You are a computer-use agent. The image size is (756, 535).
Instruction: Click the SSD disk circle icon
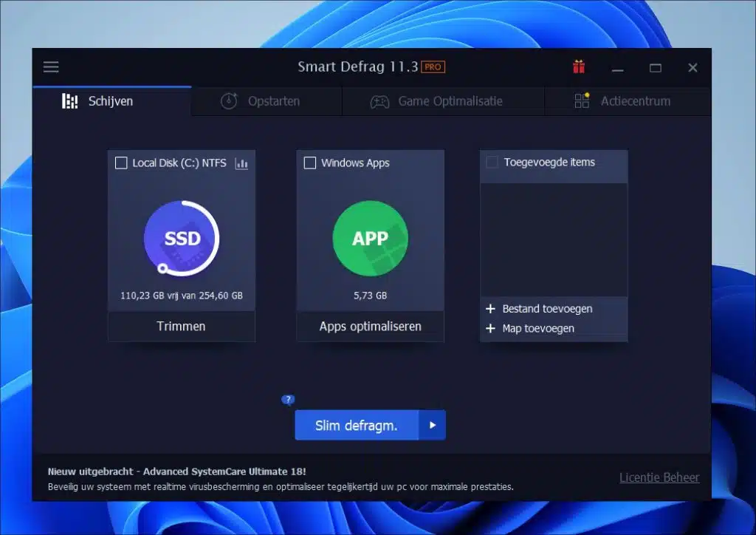click(x=182, y=239)
